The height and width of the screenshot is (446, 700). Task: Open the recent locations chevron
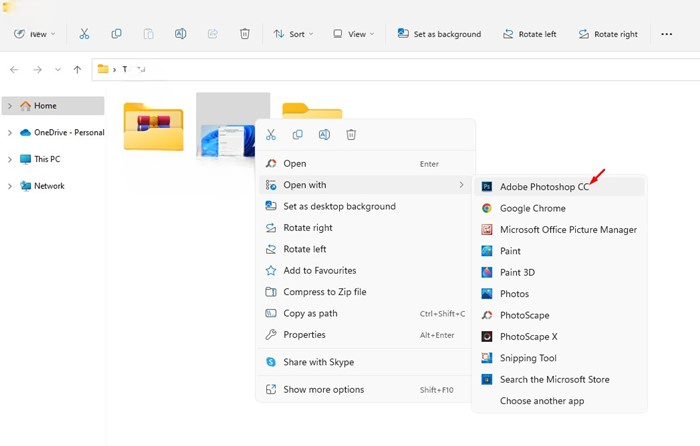(x=58, y=70)
